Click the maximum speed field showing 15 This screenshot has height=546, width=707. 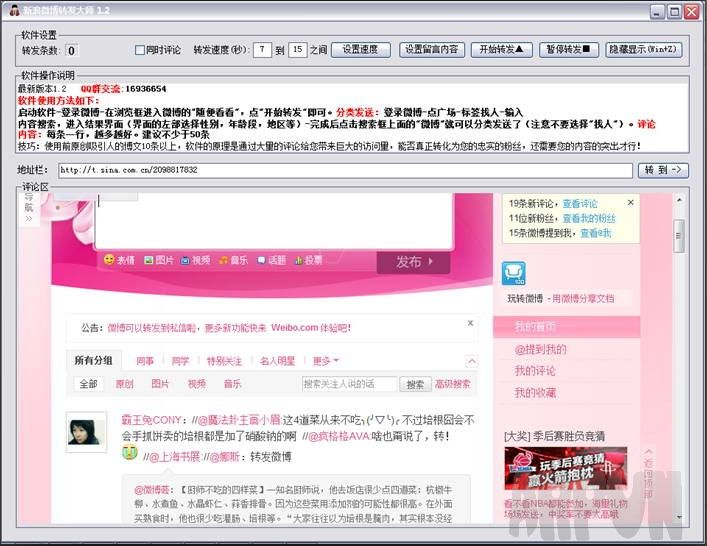298,50
